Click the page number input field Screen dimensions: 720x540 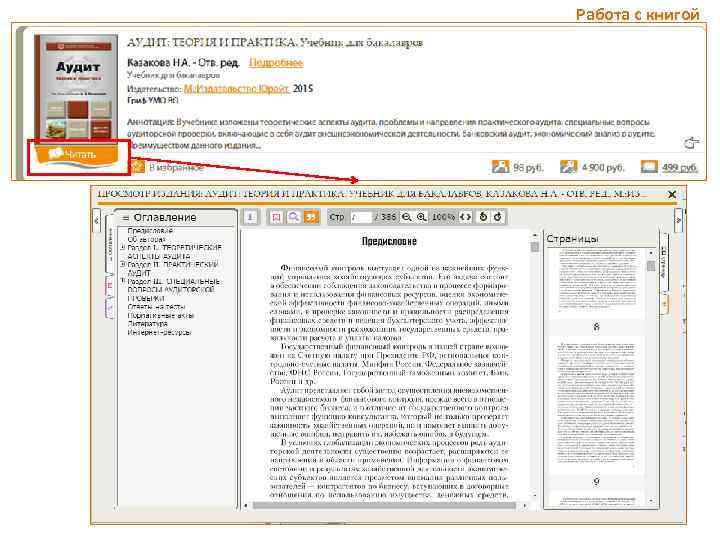[360, 217]
